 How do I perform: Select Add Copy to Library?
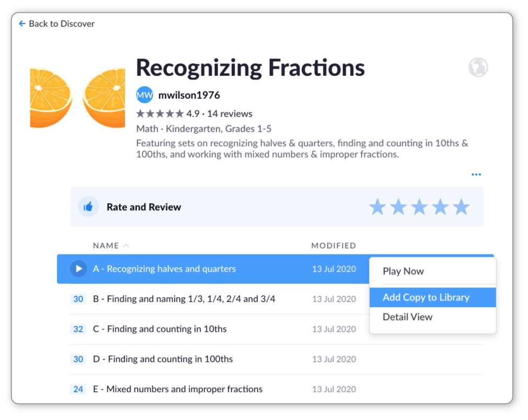(426, 297)
